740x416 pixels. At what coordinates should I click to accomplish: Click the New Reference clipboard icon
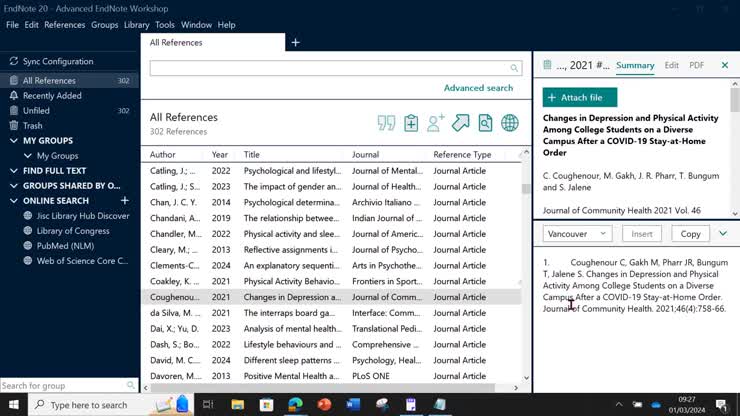(x=411, y=123)
